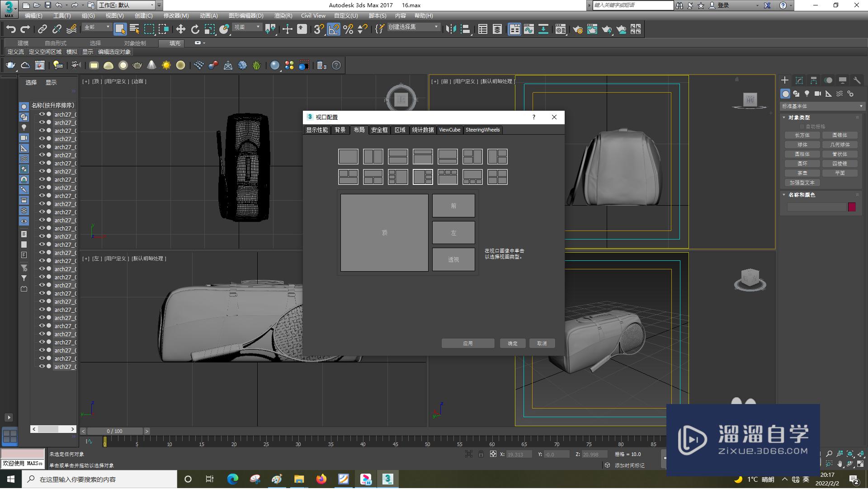
Task: Switch to 安全框 tab in 视口配置
Action: [379, 130]
